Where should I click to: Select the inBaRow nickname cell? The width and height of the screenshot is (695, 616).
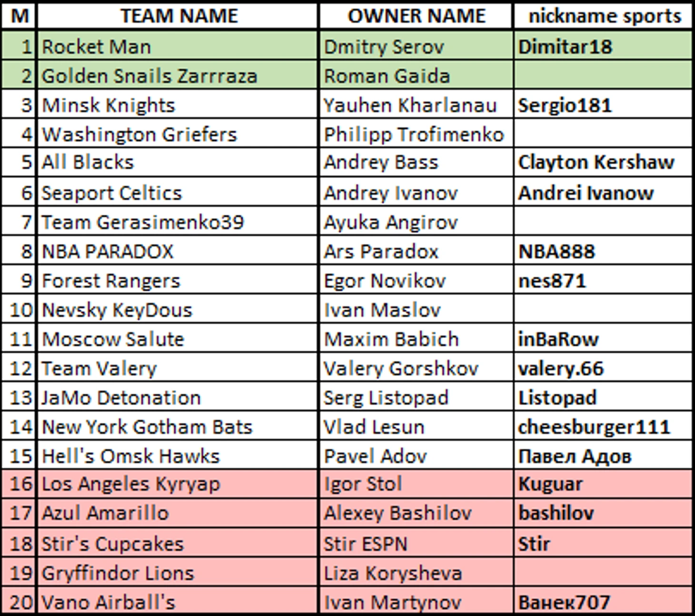(x=603, y=338)
